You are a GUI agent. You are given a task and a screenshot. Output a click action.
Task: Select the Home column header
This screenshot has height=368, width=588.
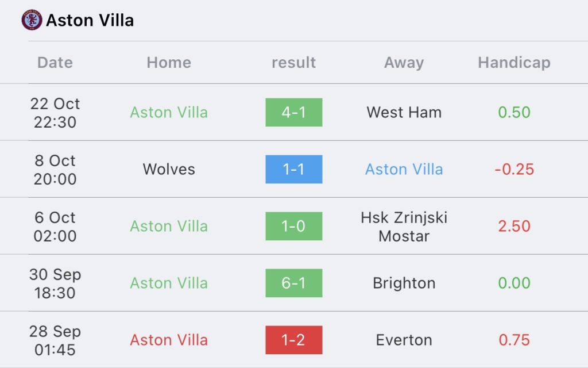(x=169, y=62)
